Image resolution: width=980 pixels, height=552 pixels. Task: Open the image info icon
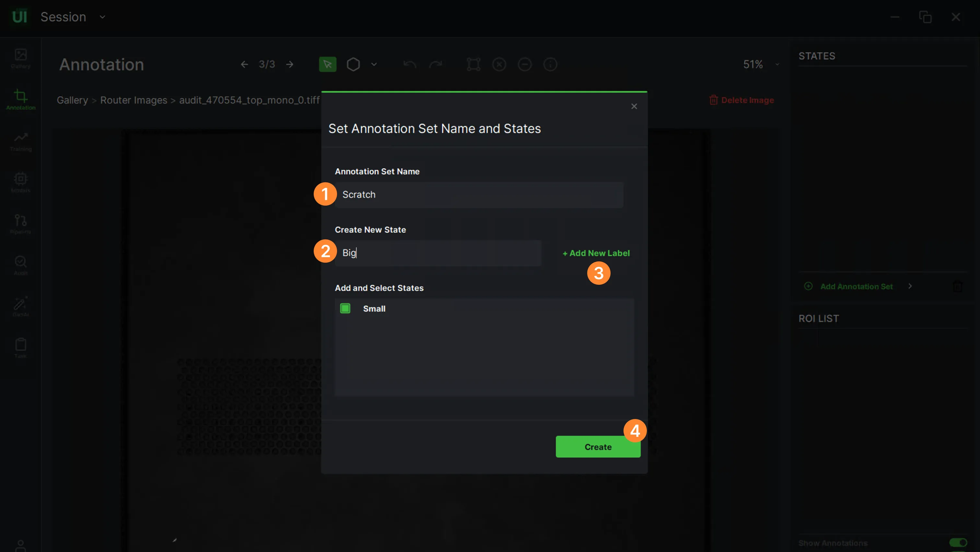coord(550,64)
